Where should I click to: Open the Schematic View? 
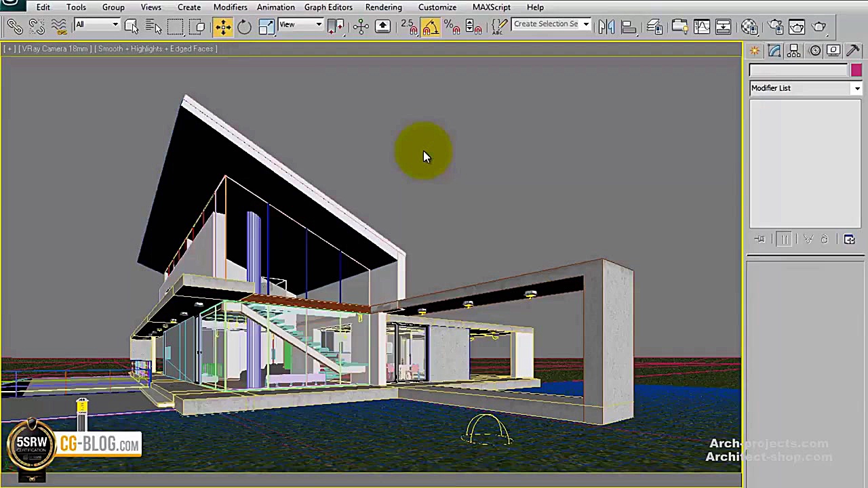click(724, 26)
